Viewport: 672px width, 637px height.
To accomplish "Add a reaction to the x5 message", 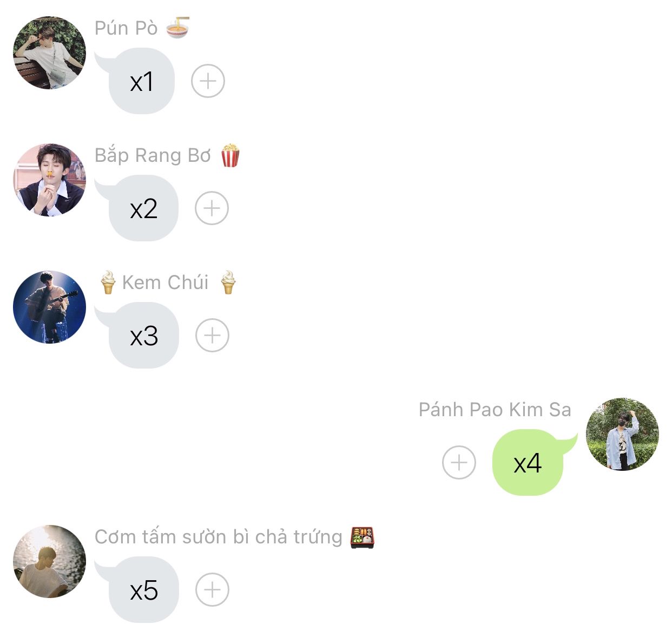I will [x=212, y=590].
